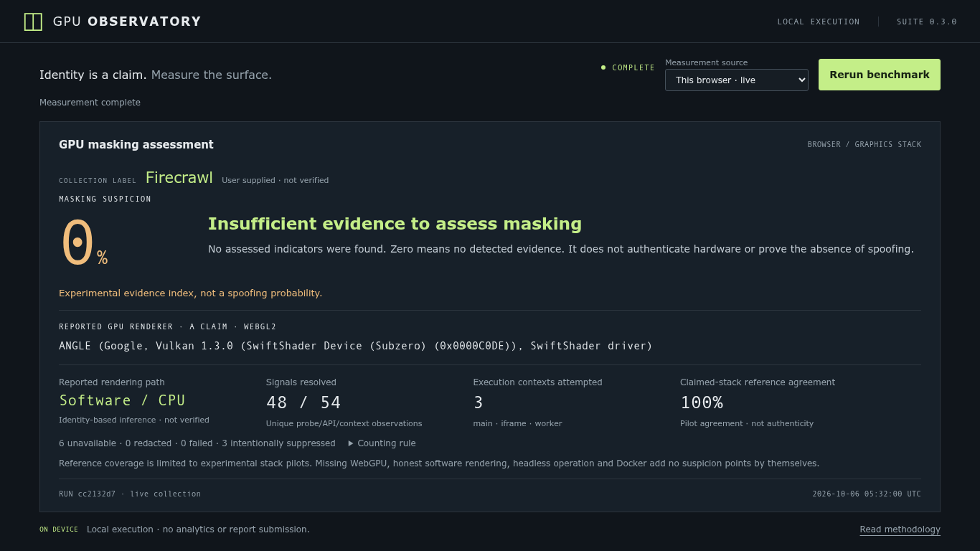Screen dimensions: 980x551
Task: Click the MASKING SUSPICION caption
Action: tap(105, 199)
